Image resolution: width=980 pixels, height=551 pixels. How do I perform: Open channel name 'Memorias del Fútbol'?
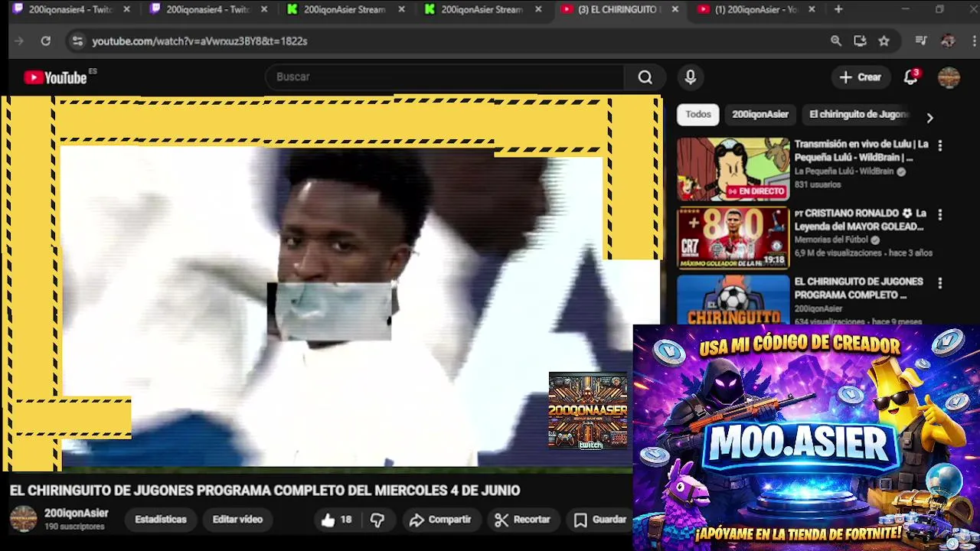coord(831,240)
